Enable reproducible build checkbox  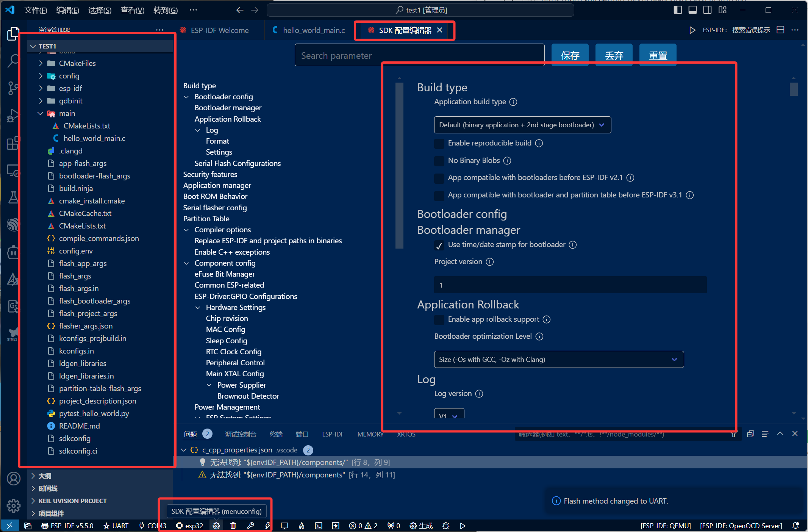point(439,143)
